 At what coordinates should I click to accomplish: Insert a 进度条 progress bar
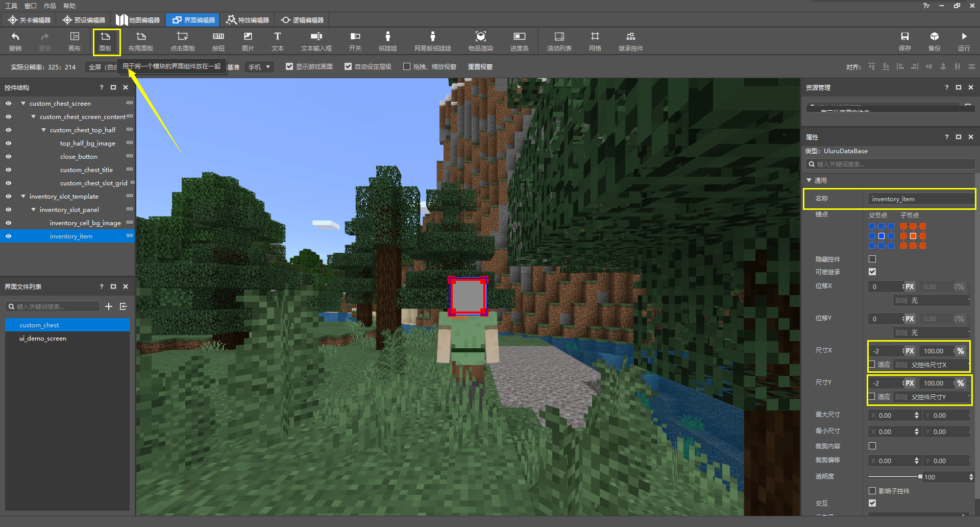520,41
